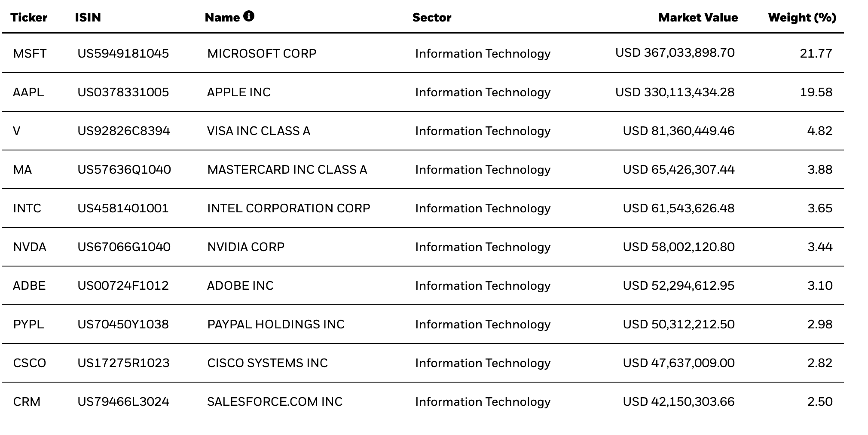Click PAYPAL HOLDINGS INC name
This screenshot has height=435, width=868.
275,325
